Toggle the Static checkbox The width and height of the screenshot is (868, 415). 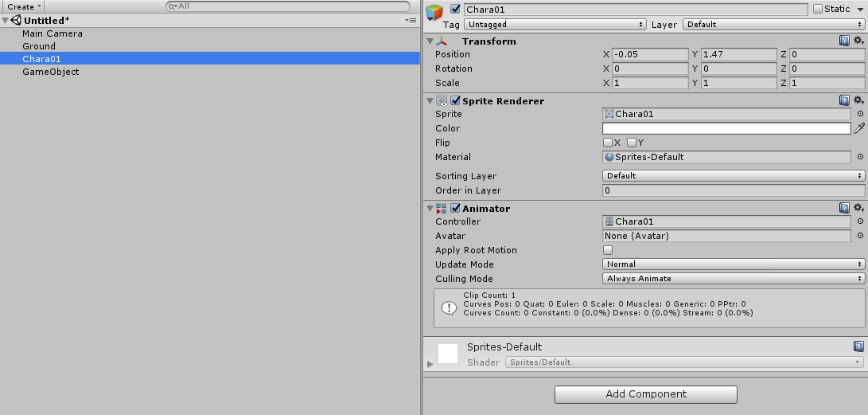pos(818,10)
